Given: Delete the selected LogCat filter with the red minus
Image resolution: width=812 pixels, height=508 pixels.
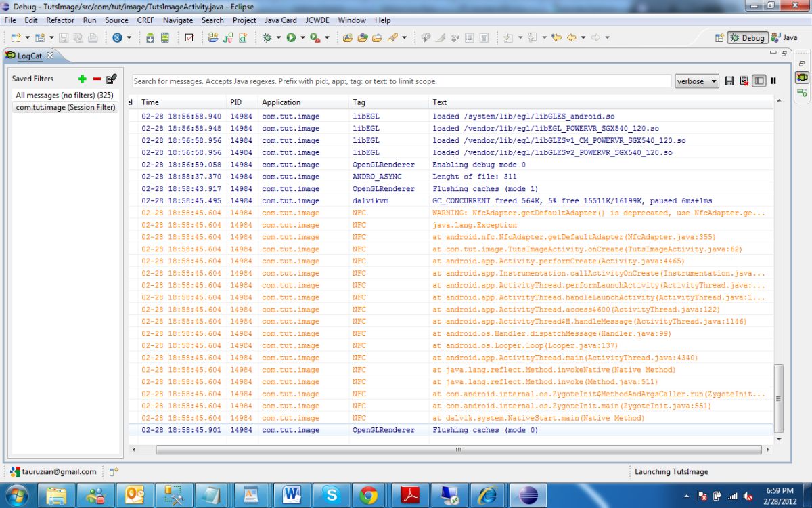Looking at the screenshot, I should coord(97,79).
